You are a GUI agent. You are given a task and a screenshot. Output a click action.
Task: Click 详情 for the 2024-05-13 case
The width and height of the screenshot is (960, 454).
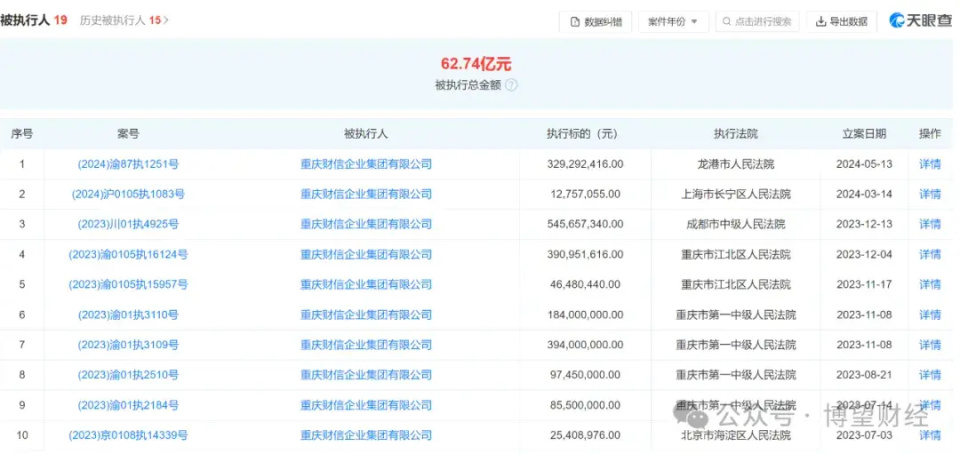tap(930, 164)
